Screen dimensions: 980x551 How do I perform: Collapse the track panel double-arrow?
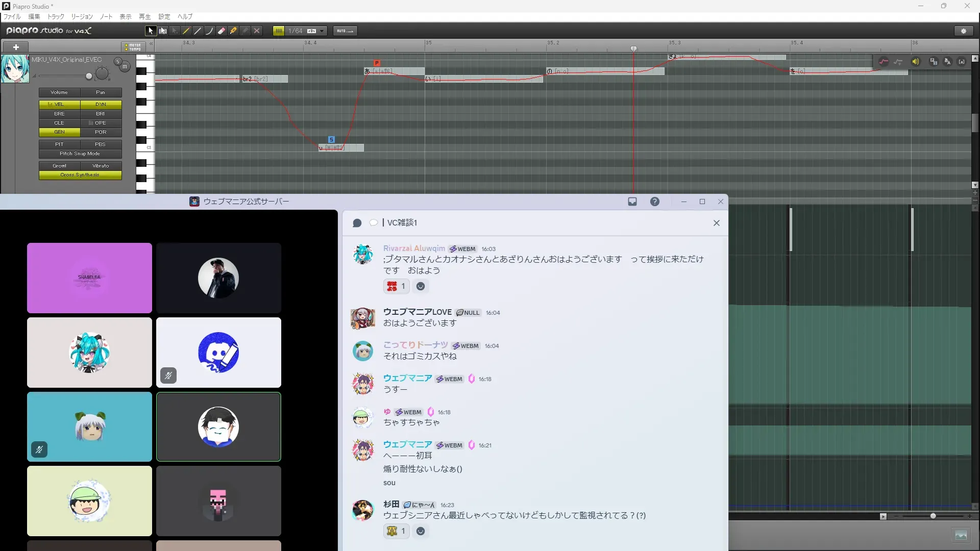(x=151, y=44)
